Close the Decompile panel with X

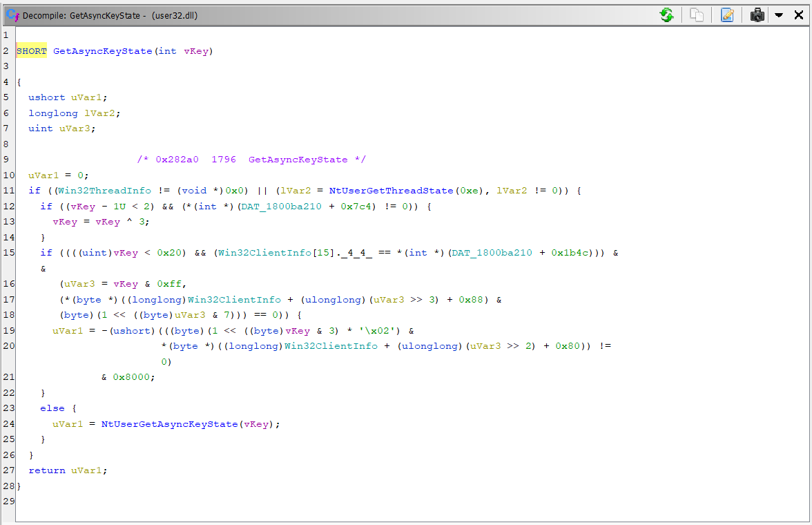click(x=798, y=15)
